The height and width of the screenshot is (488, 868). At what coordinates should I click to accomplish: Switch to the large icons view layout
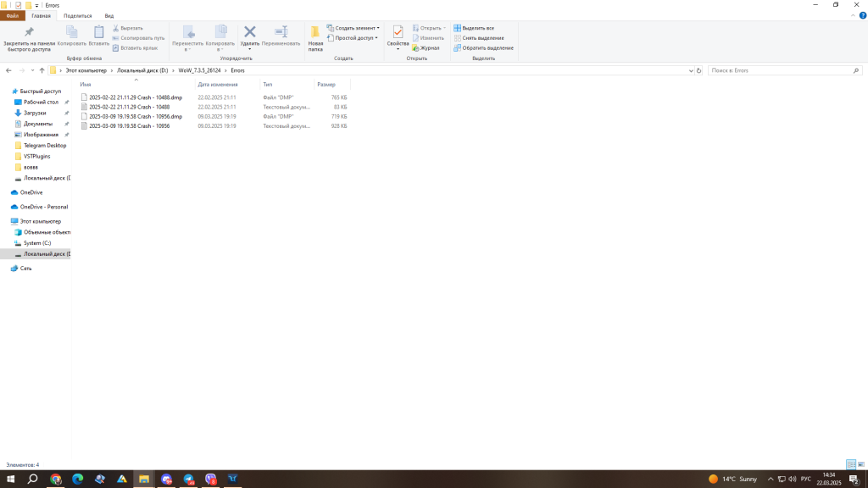tap(860, 464)
